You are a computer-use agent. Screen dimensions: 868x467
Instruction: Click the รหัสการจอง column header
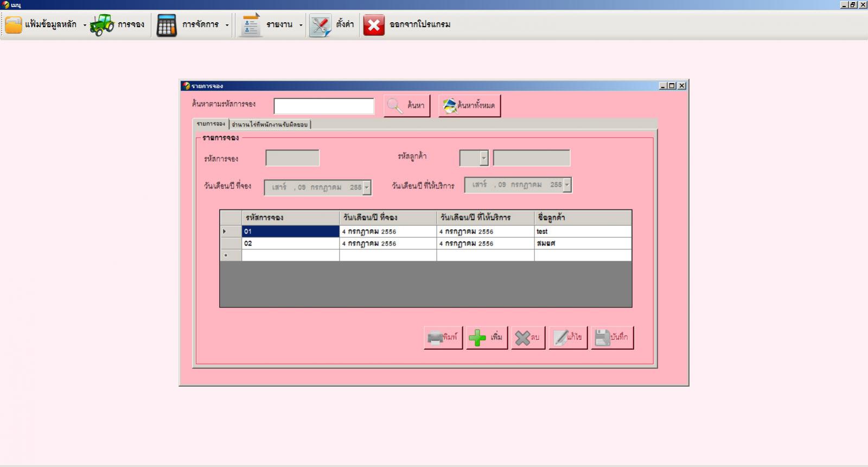[290, 218]
